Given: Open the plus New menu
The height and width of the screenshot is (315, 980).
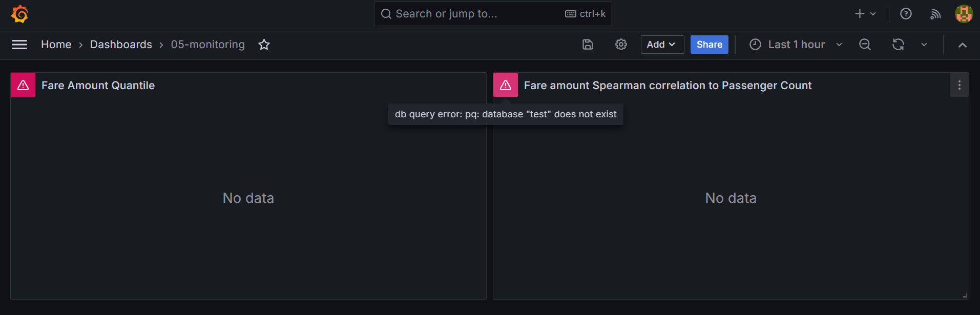Looking at the screenshot, I should 865,14.
